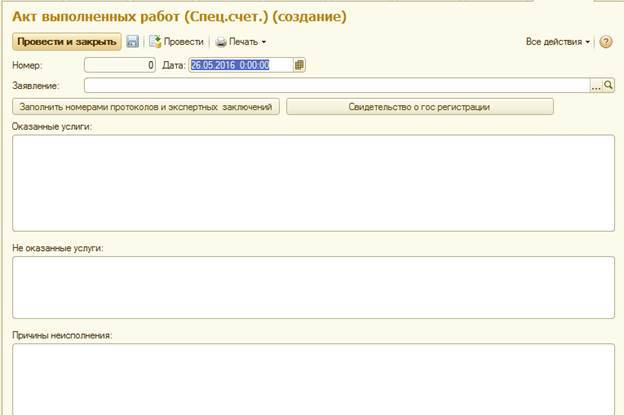Click the Провести text button

click(183, 42)
